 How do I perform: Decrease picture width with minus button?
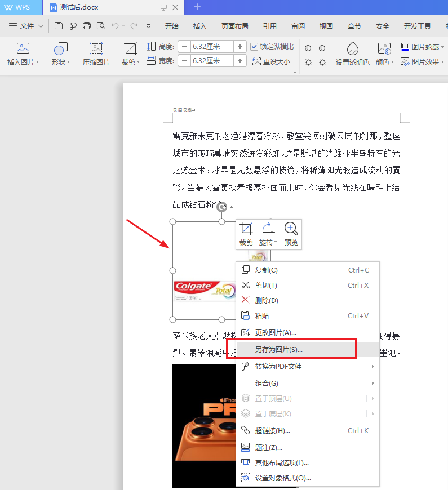pyautogui.click(x=184, y=61)
